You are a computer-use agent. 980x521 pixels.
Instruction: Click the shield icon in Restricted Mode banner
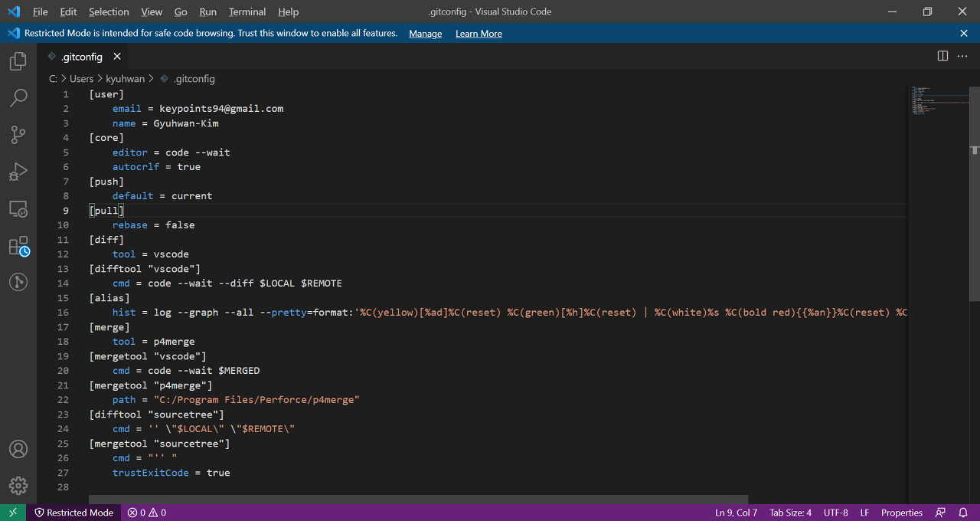[x=13, y=33]
